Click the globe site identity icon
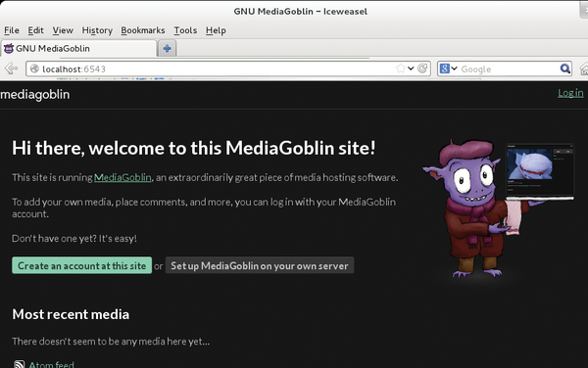588x368 pixels. point(34,69)
